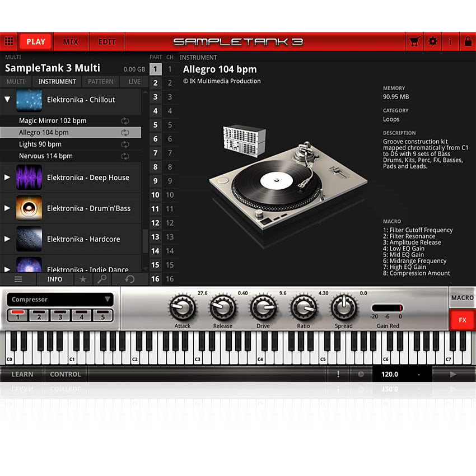The image size is (476, 476).
Task: Expand Elektronika - Deep House category
Action: [x=7, y=177]
